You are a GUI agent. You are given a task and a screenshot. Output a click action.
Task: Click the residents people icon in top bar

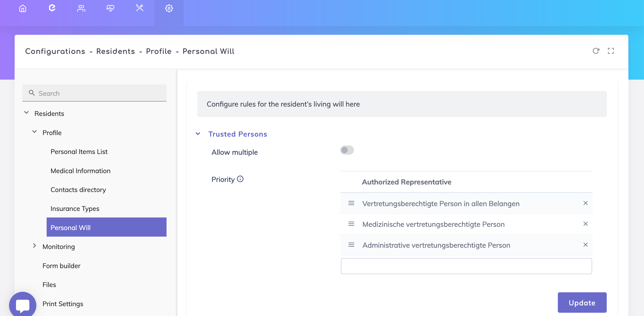click(x=81, y=9)
